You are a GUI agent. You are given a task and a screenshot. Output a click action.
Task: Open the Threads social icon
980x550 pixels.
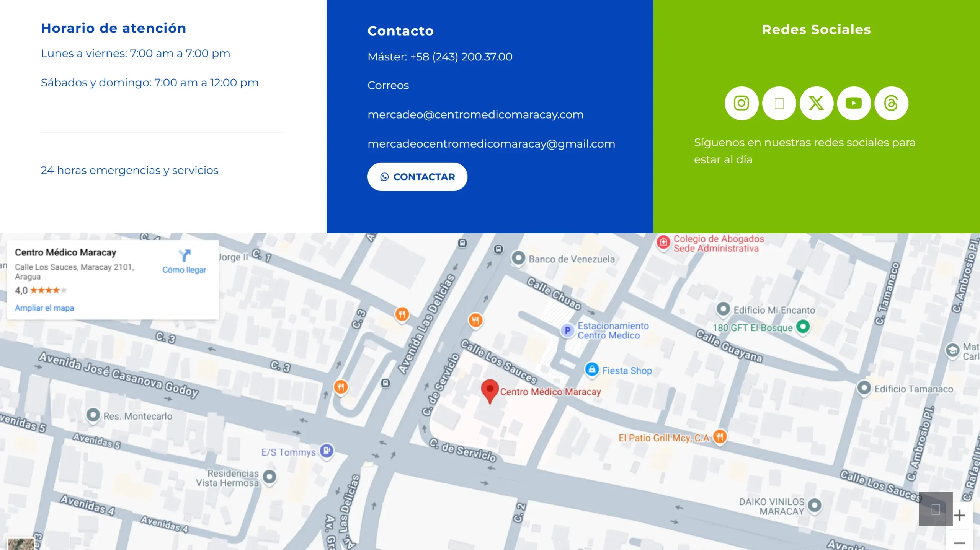click(x=891, y=103)
